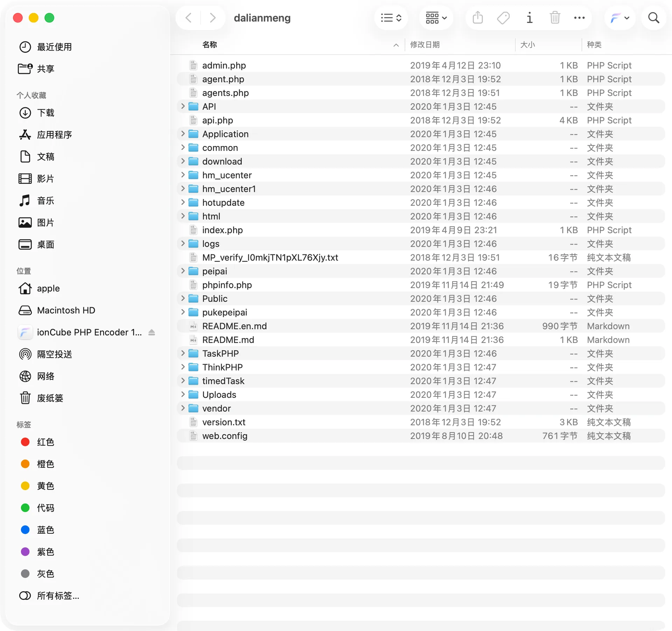This screenshot has width=672, height=631.
Task: Select the index.php file row
Action: 420,230
